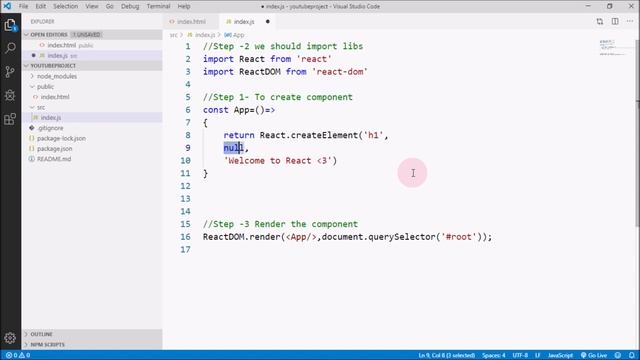
Task: Click the editor minimap preview
Action: [x=613, y=48]
